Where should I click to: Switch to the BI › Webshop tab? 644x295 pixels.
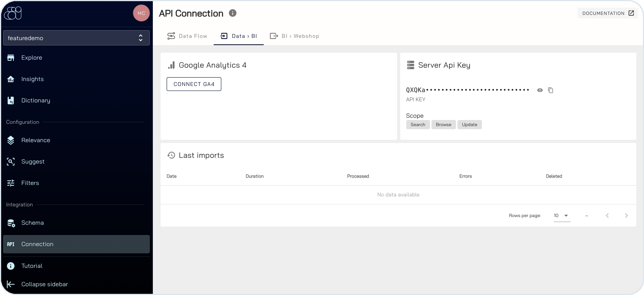pos(294,36)
